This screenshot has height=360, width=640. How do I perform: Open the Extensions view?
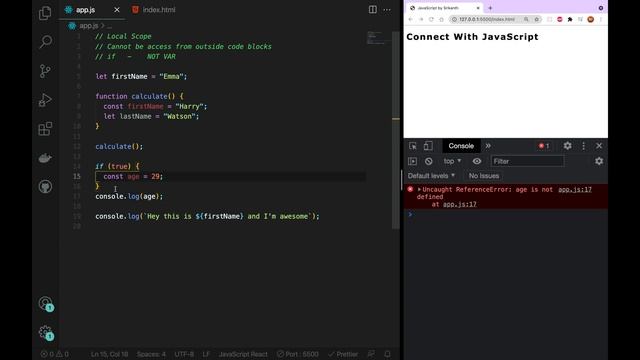click(45, 129)
